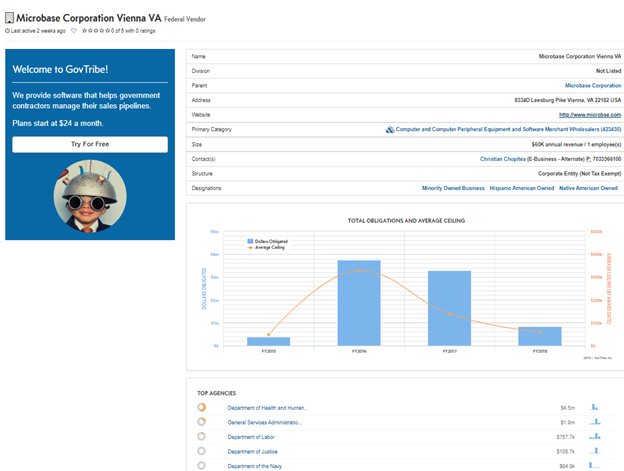Image resolution: width=624 pixels, height=471 pixels.
Task: Click the Microbase Corporation Vienna VA page title
Action: point(89,18)
